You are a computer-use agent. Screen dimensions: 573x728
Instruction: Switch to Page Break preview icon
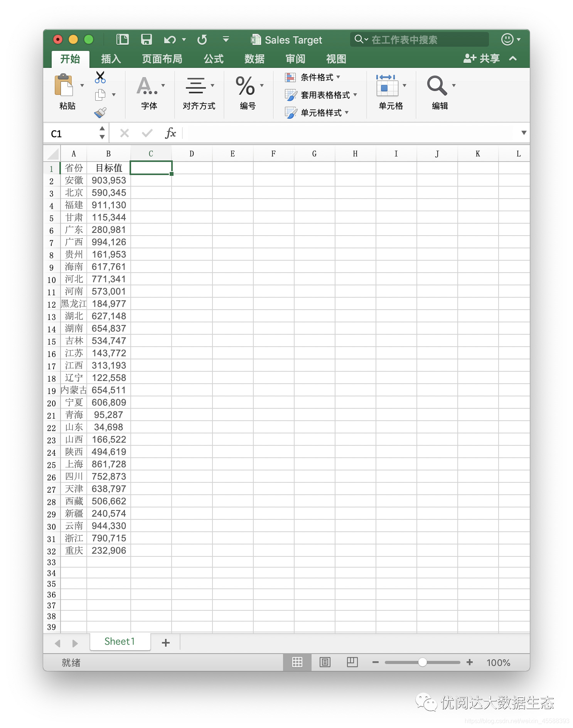tap(352, 662)
